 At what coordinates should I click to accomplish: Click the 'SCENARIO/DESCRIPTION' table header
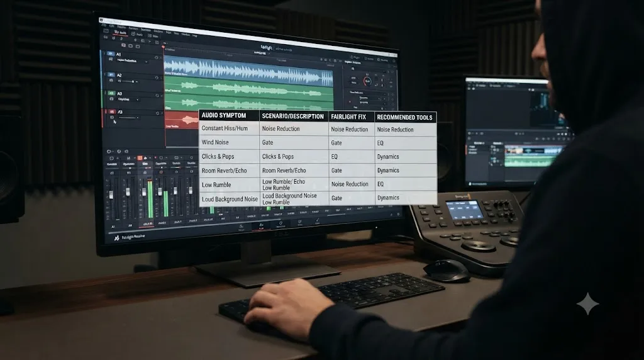click(293, 116)
